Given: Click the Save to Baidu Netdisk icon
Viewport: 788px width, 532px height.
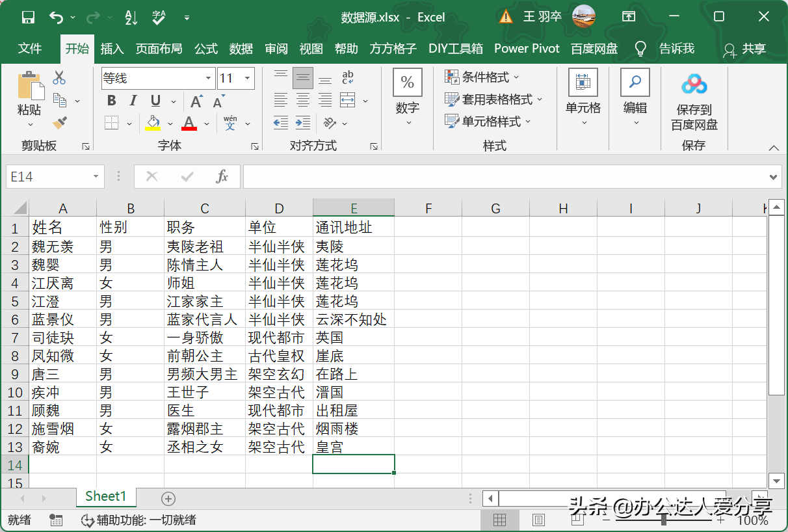Looking at the screenshot, I should (694, 85).
